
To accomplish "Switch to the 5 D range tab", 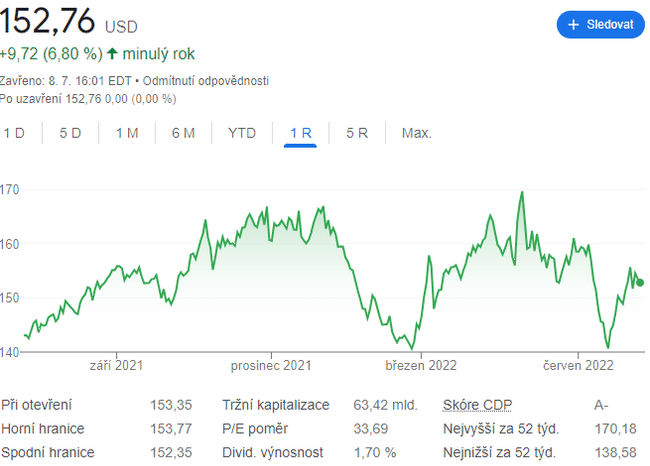I will tap(70, 133).
